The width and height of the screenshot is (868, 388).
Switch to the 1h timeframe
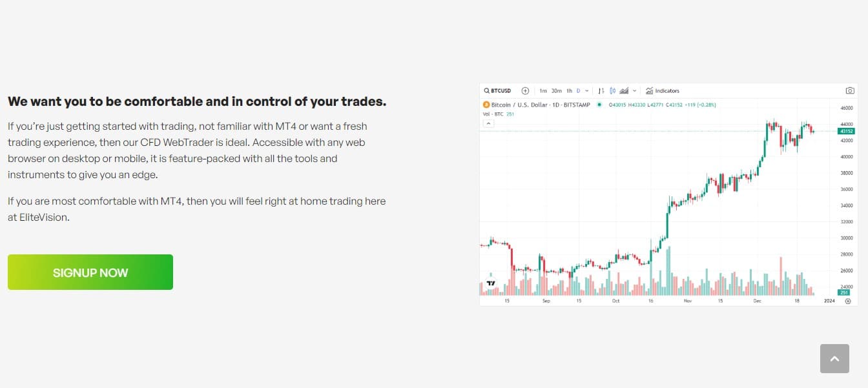[x=570, y=90]
